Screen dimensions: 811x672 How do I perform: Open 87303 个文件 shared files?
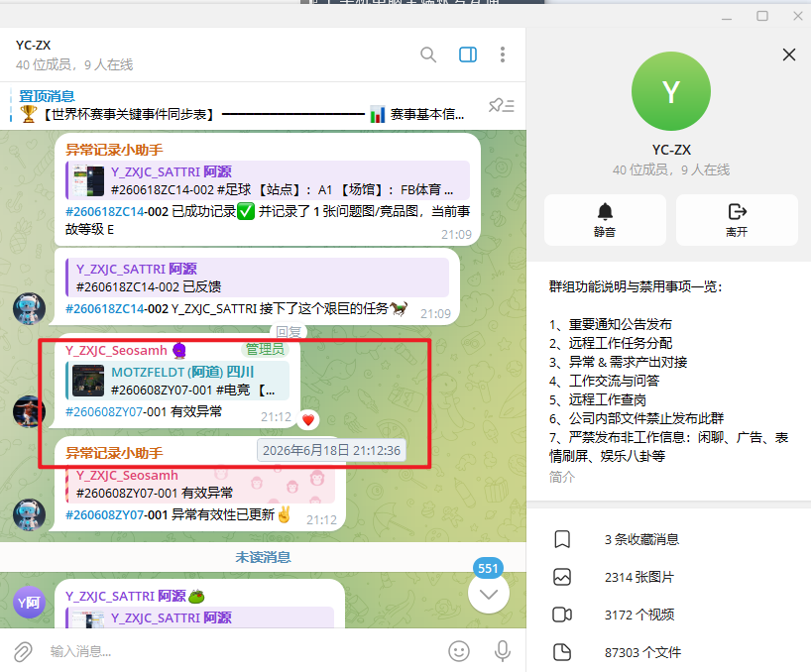668,652
